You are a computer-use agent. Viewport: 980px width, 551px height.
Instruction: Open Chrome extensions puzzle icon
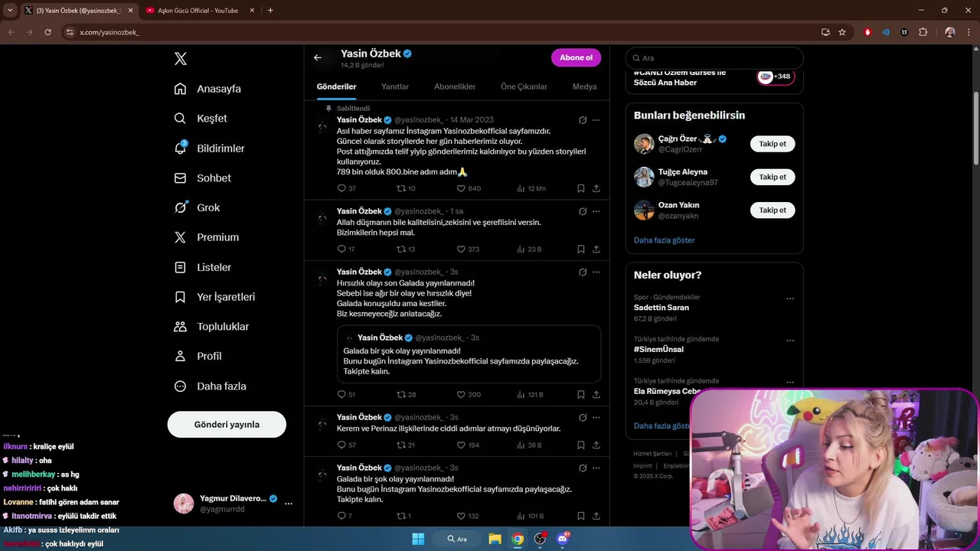click(x=923, y=32)
